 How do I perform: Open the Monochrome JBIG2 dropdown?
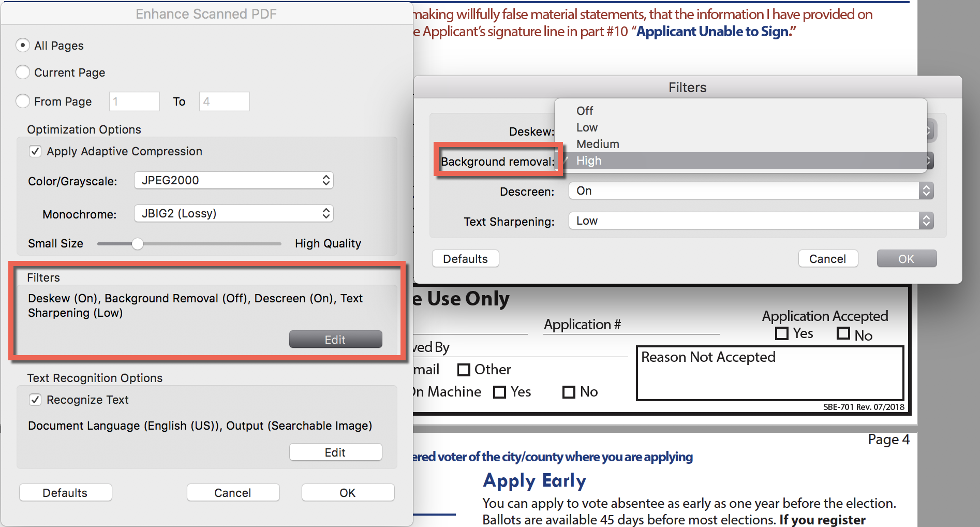[233, 213]
